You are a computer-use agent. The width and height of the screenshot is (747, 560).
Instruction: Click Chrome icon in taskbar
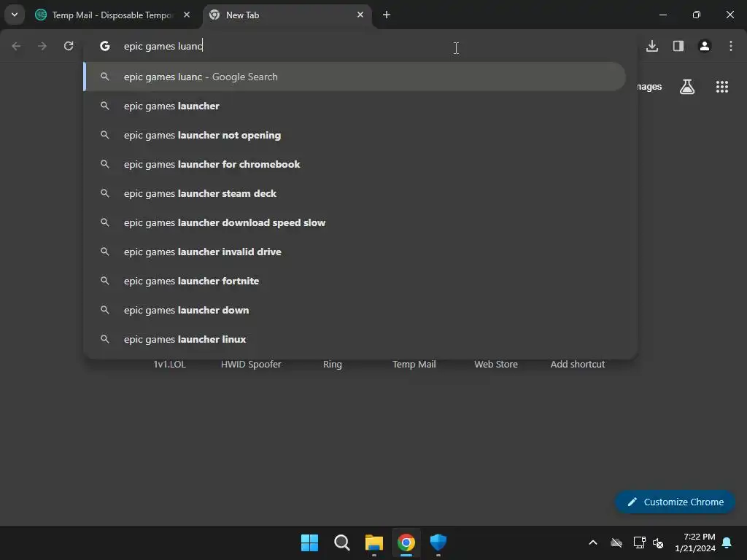[406, 542]
